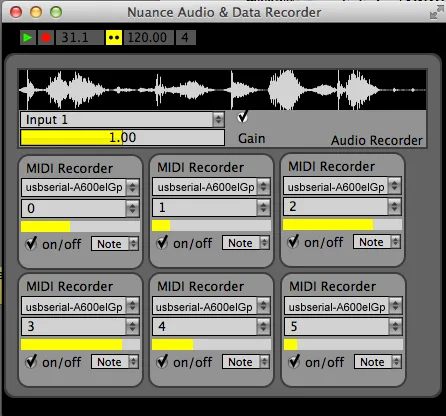Adjust the Gain slider at 1.00

click(122, 138)
